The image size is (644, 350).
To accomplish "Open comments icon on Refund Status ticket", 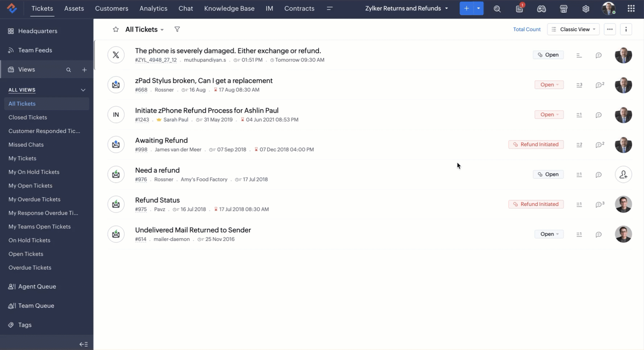I will (x=599, y=204).
